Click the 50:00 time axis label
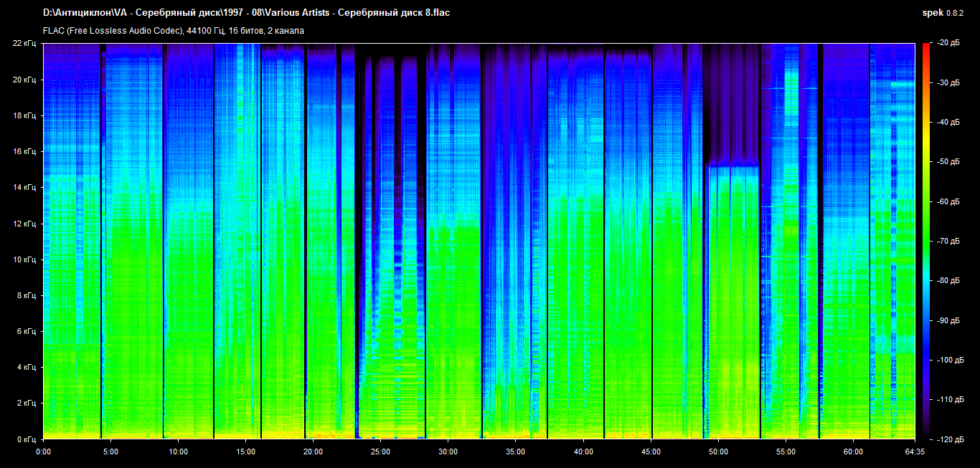The height and width of the screenshot is (468, 980). [718, 452]
